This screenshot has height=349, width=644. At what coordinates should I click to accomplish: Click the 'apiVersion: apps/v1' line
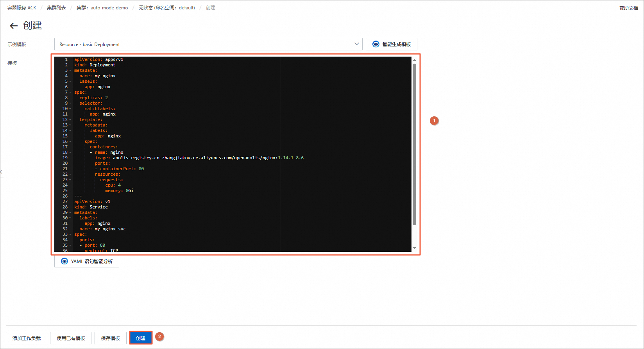click(99, 60)
